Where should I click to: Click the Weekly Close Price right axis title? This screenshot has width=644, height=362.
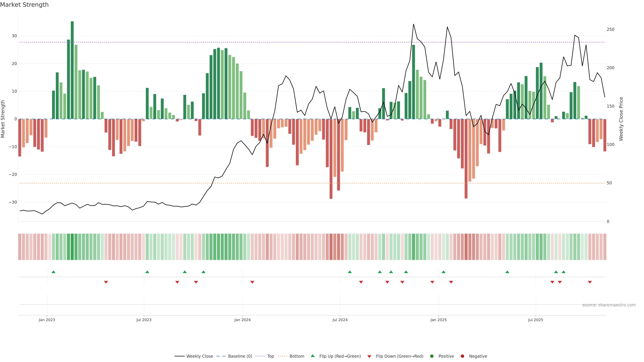pos(621,119)
